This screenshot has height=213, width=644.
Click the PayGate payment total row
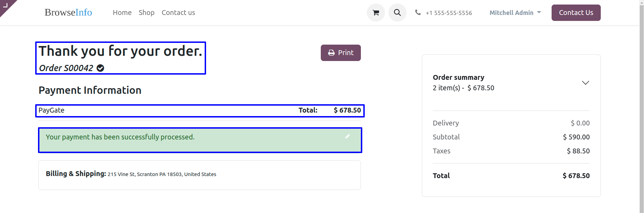click(x=200, y=111)
